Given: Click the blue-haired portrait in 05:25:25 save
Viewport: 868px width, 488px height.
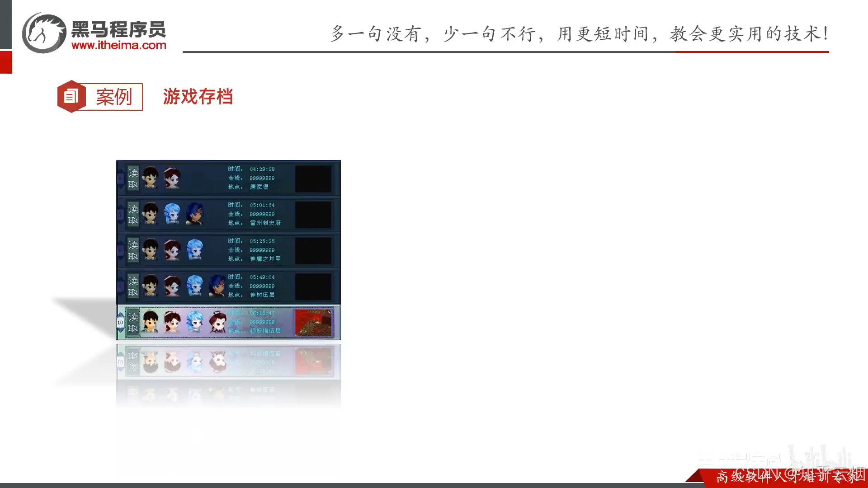Looking at the screenshot, I should pyautogui.click(x=195, y=250).
